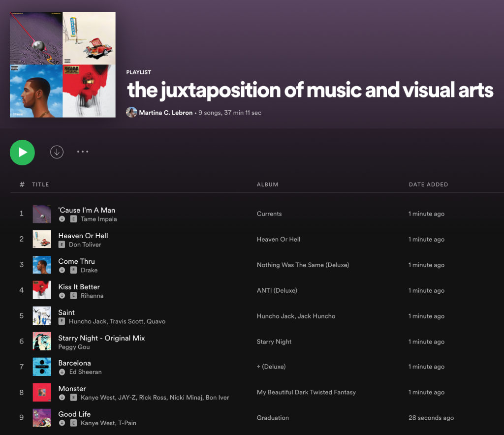Select the Heaven Or Hell track title
Screen dimensions: 504x435
[x=83, y=236]
